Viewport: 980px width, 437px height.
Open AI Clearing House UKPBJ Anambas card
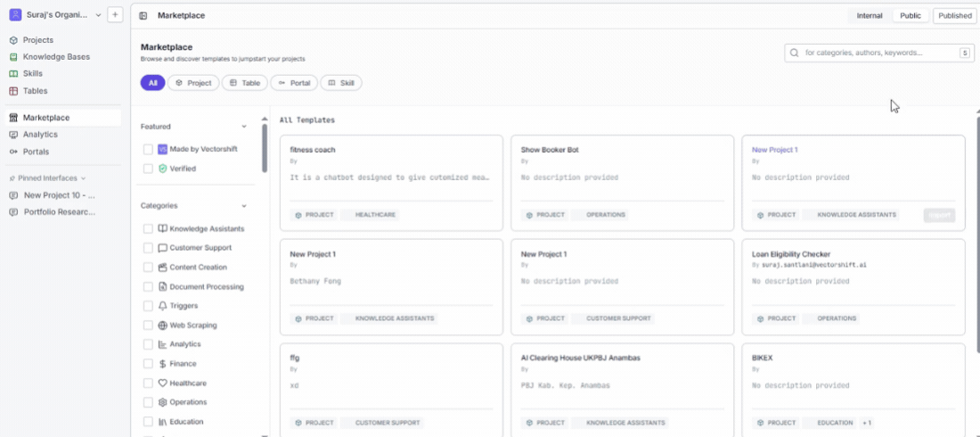pos(623,390)
